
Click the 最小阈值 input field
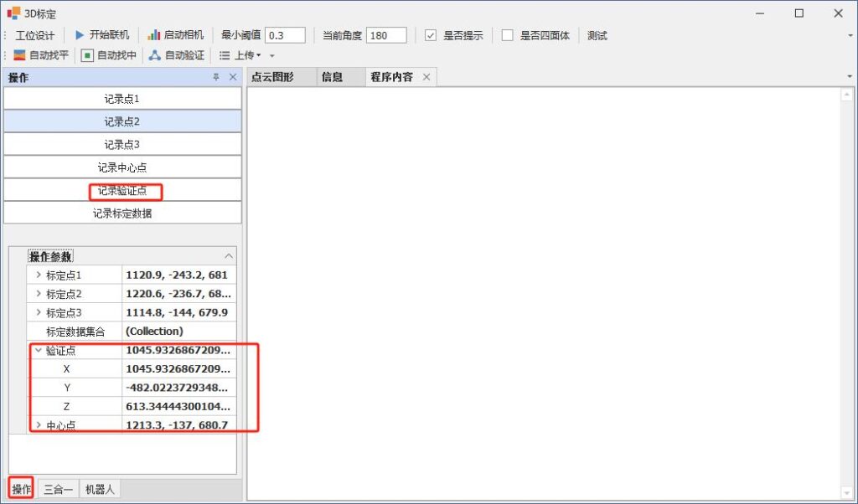(285, 35)
